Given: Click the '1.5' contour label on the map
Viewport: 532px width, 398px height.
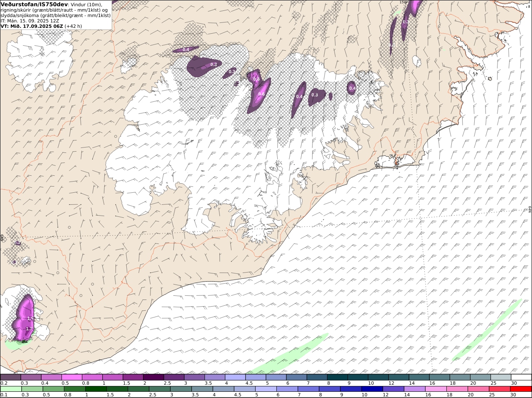Looking at the screenshot, I should (30, 318).
